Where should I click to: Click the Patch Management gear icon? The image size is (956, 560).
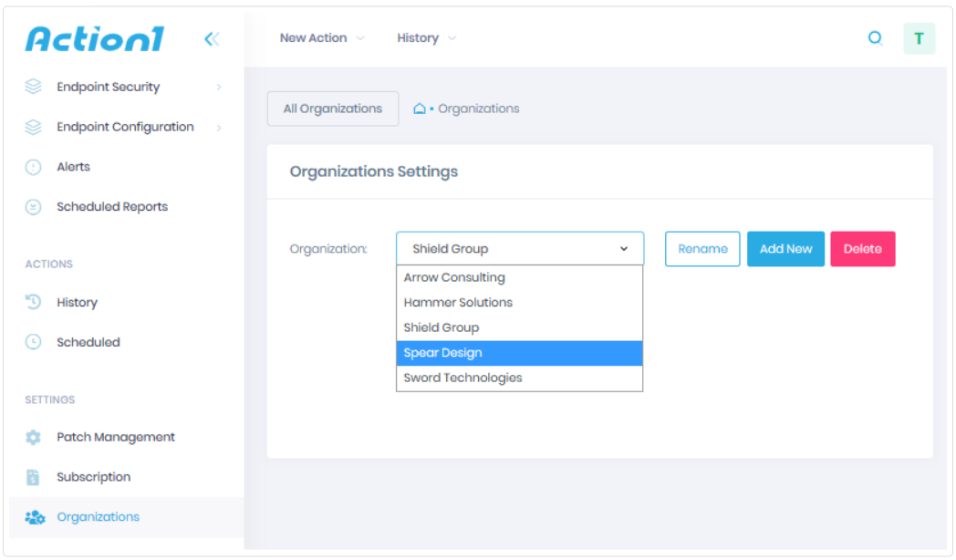(x=33, y=438)
